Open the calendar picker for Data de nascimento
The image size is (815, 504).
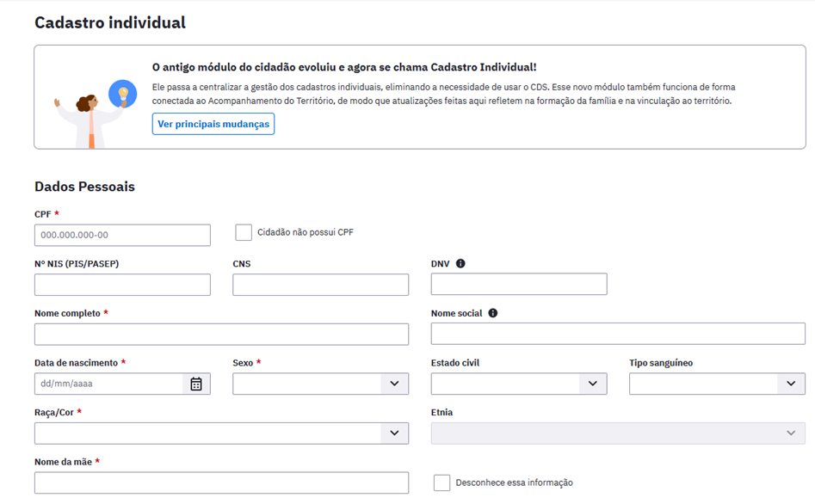196,384
